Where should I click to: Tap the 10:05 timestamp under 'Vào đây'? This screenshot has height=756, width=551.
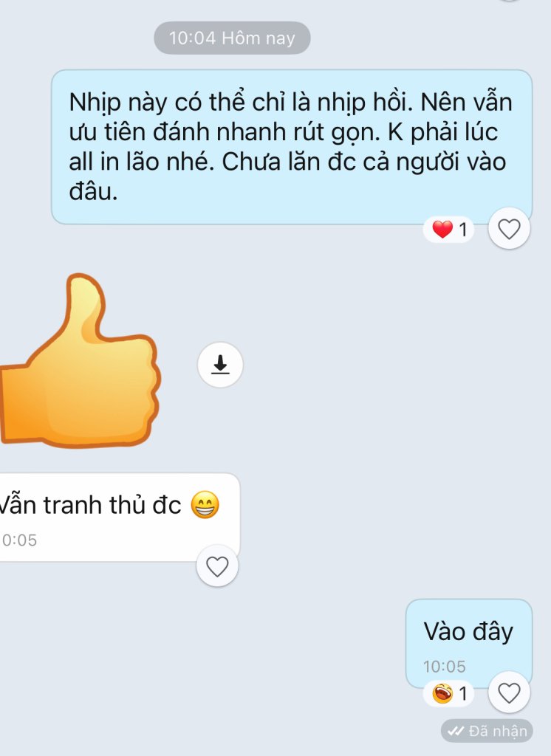[445, 667]
